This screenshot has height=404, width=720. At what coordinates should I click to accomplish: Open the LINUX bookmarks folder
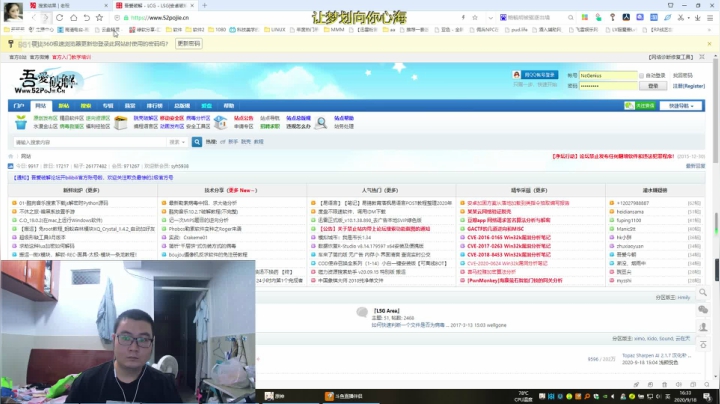click(x=275, y=29)
